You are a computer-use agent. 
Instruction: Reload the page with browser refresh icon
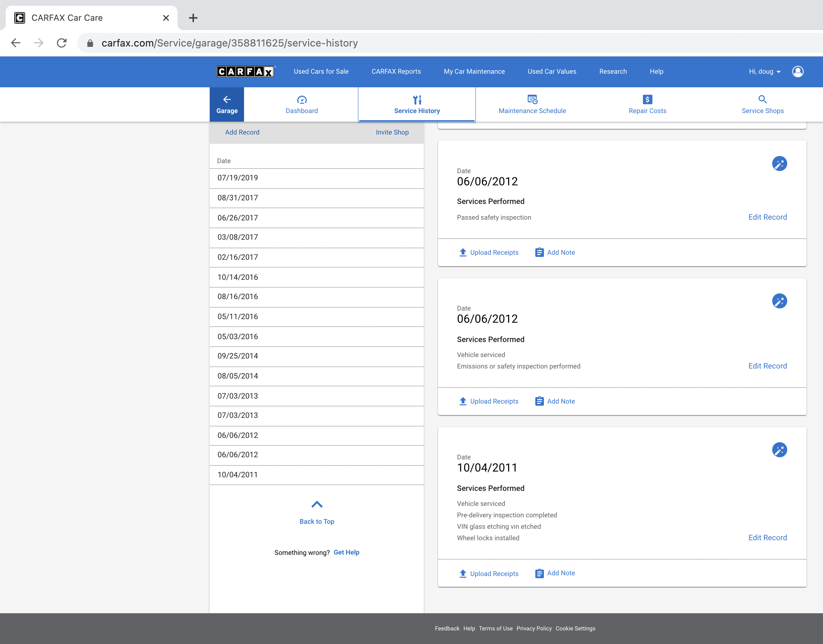[62, 43]
